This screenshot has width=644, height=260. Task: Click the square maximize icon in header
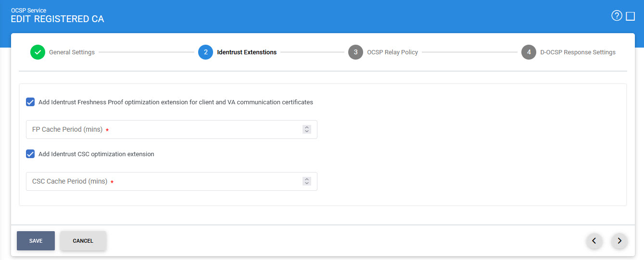point(630,16)
